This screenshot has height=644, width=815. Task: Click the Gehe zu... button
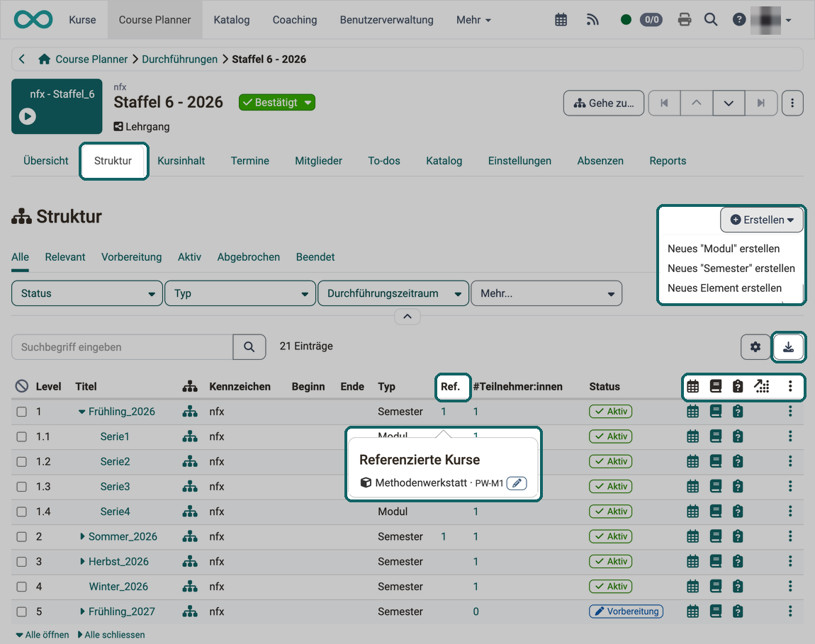tap(603, 103)
